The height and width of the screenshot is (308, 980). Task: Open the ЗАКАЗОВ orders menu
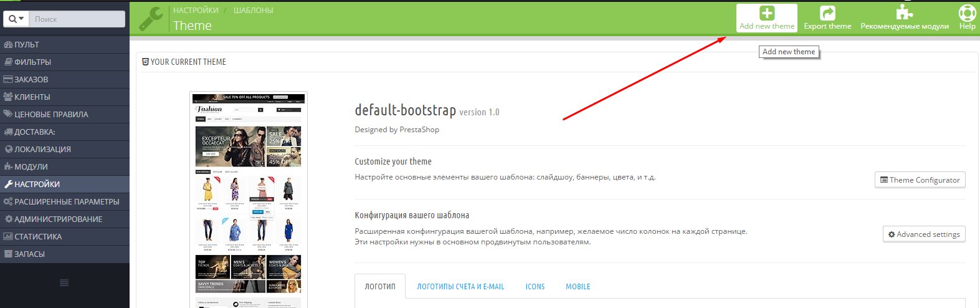(x=31, y=80)
